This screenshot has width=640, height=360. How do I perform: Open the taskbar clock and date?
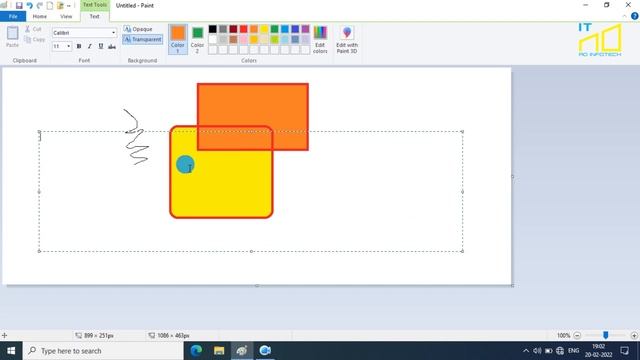tap(598, 351)
